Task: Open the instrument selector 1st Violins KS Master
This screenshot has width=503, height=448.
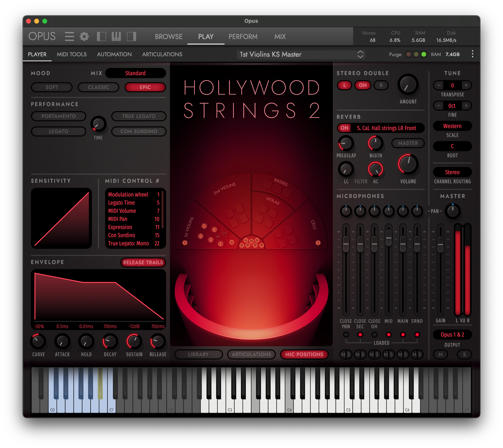Action: [x=301, y=54]
